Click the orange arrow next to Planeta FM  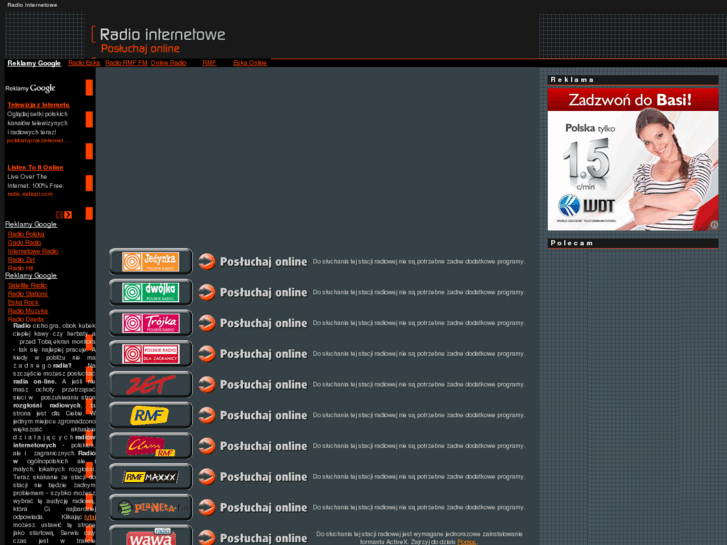[207, 507]
